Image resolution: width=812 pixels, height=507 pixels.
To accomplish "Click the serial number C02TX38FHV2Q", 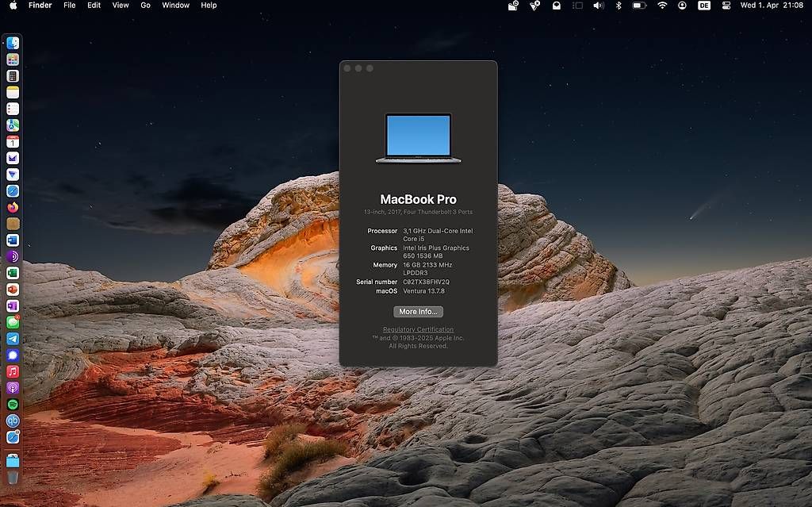I will tap(426, 282).
